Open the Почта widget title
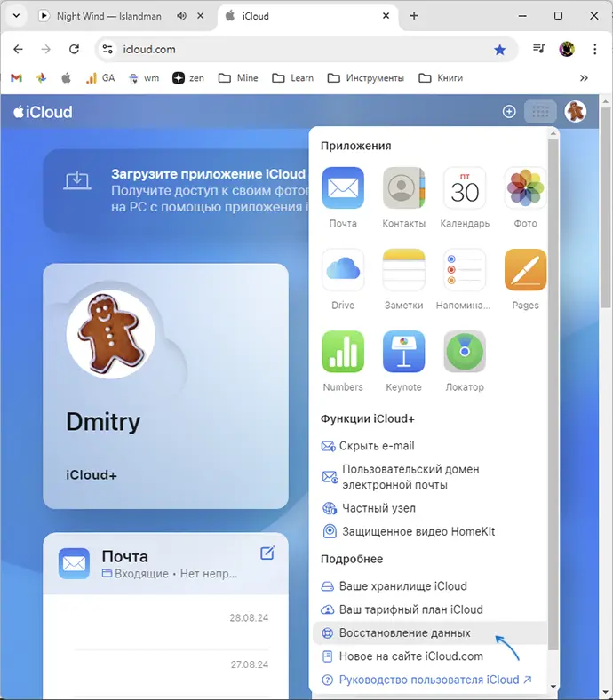 pyautogui.click(x=124, y=557)
